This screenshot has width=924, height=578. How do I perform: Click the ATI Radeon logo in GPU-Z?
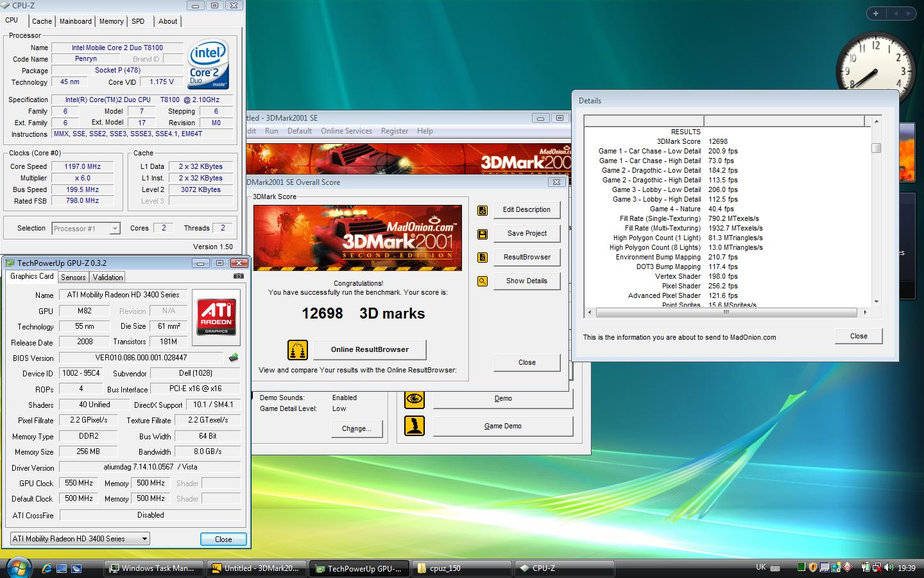coord(217,317)
